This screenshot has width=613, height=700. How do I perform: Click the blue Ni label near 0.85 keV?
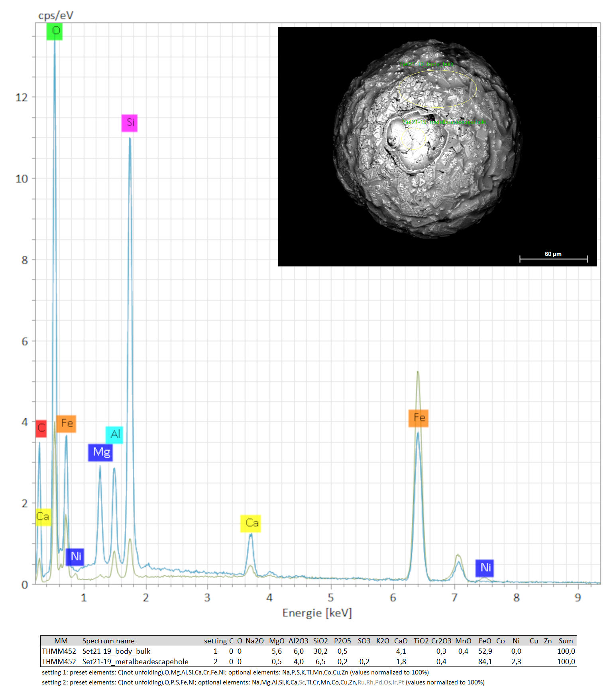tap(75, 556)
